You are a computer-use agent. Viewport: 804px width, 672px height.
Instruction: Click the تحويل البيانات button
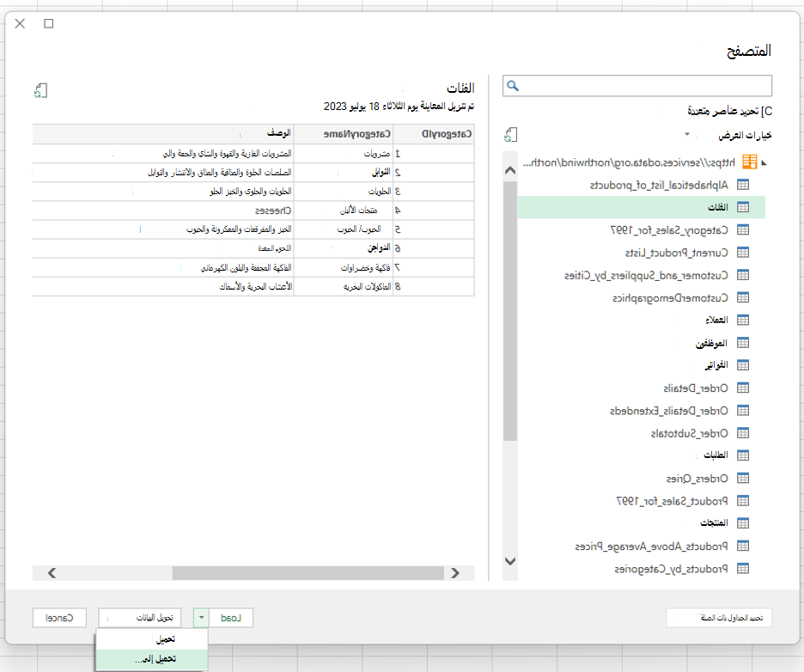(x=139, y=618)
